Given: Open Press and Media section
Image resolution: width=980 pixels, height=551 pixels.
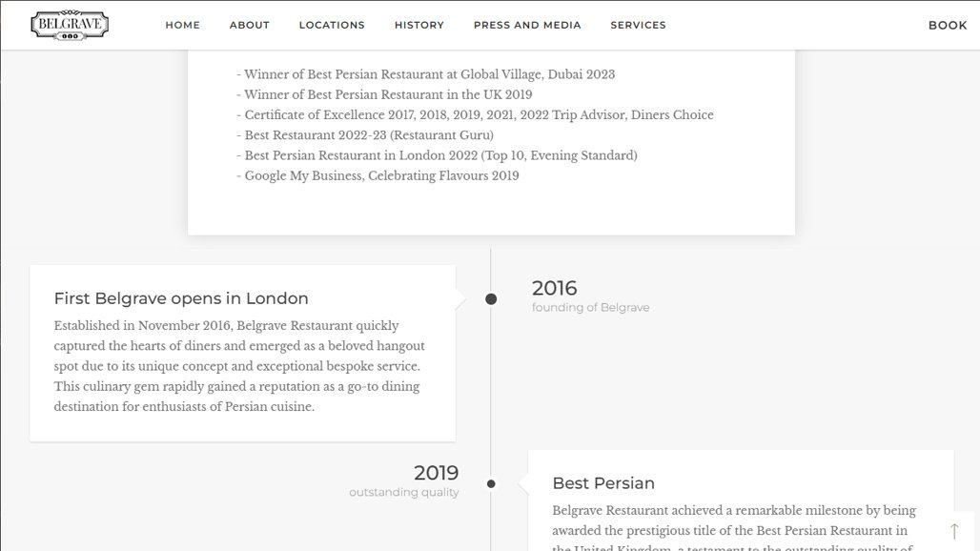Looking at the screenshot, I should coord(527,25).
